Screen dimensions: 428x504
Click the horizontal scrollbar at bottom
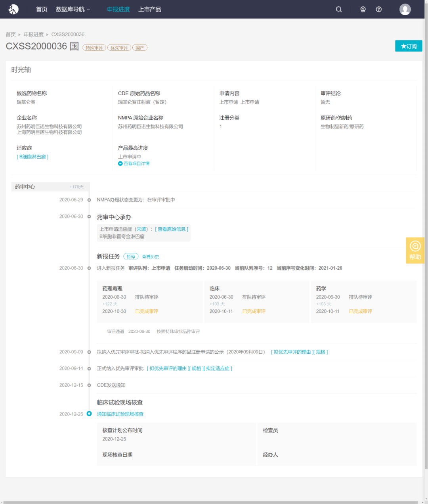[210, 502]
